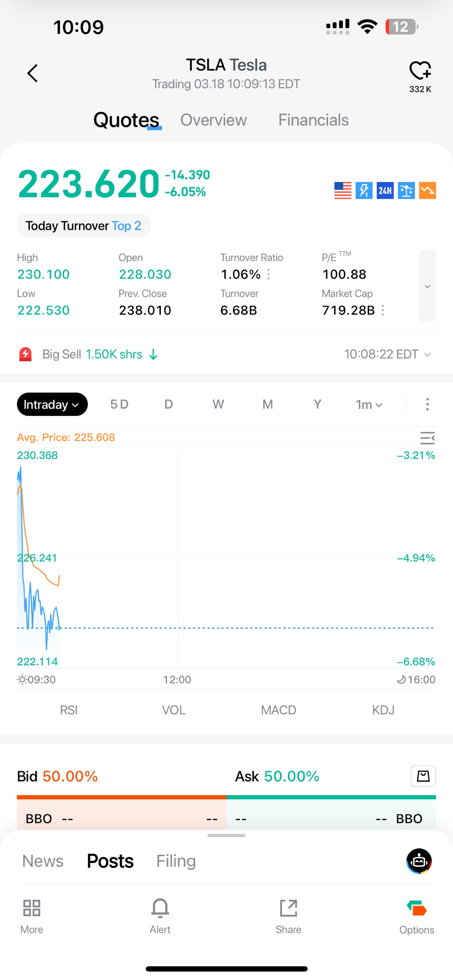This screenshot has width=453, height=980.
Task: Open the Intraday dropdown
Action: point(52,404)
